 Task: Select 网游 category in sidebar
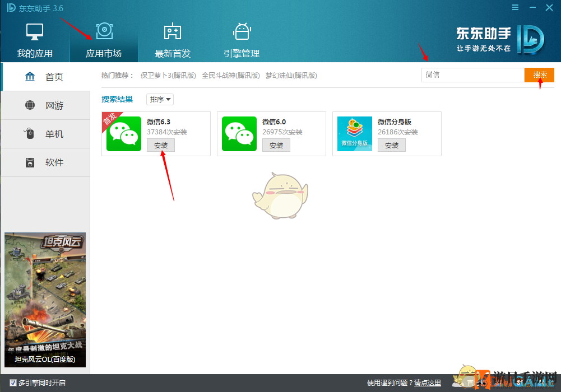pyautogui.click(x=45, y=105)
